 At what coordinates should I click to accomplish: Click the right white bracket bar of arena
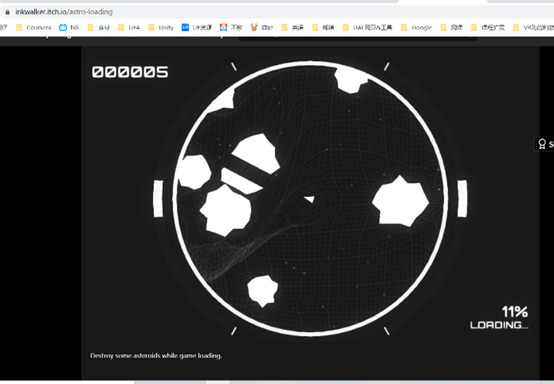tap(462, 199)
